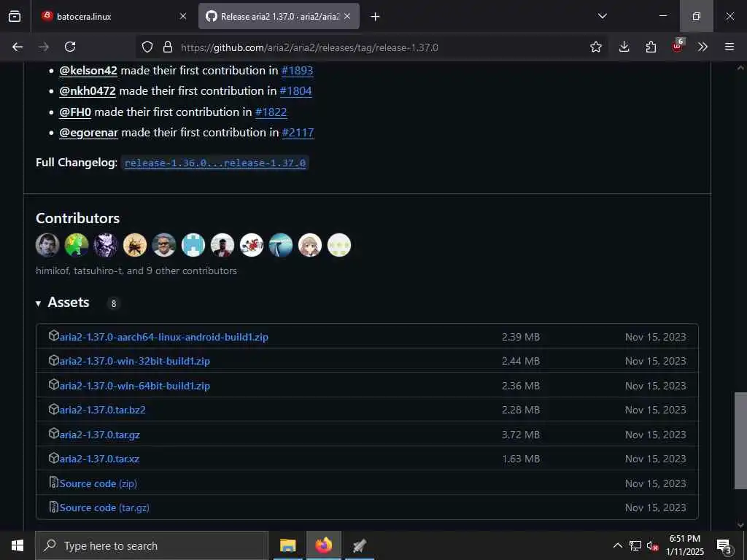
Task: Click the tracking protection shield icon
Action: [x=147, y=47]
